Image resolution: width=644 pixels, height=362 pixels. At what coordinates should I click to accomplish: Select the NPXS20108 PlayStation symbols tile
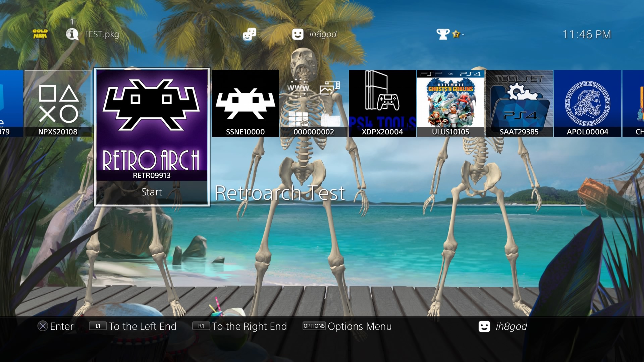point(58,104)
